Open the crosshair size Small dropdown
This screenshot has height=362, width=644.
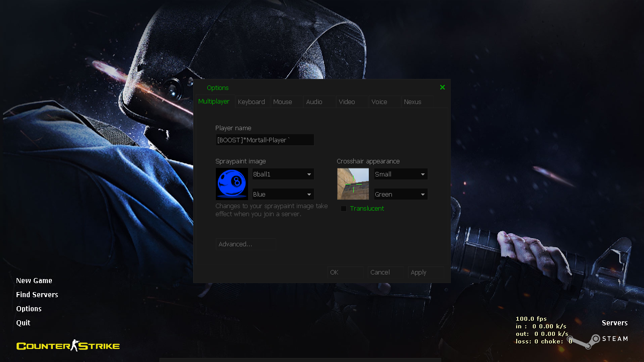pos(400,174)
